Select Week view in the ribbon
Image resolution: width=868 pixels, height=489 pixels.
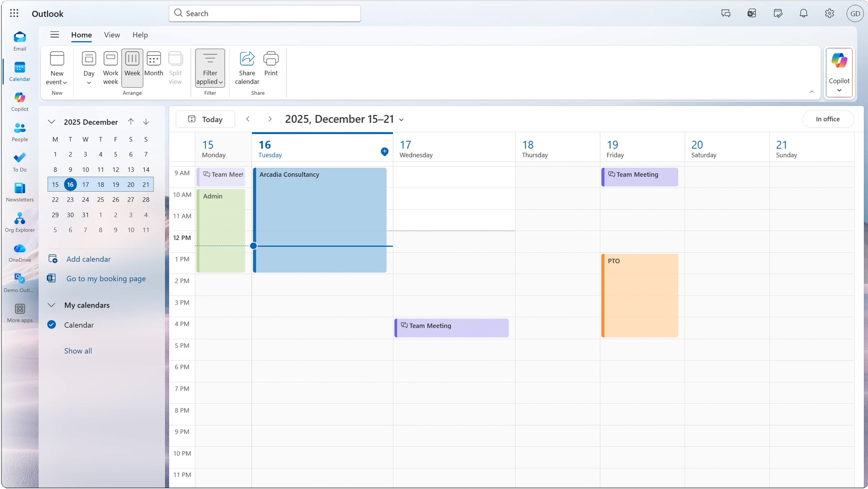[x=132, y=68]
